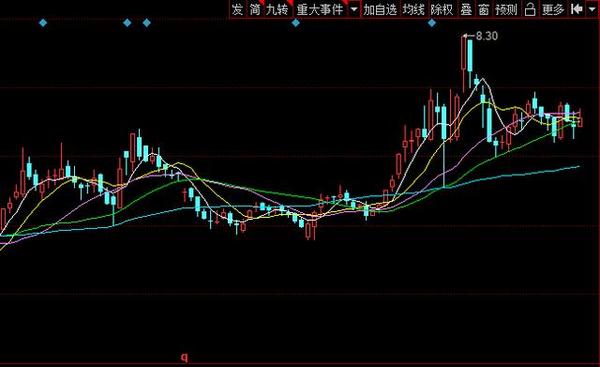This screenshot has height=367, width=600.
Task: Click the red q marker at chart bottom
Action: (x=185, y=358)
